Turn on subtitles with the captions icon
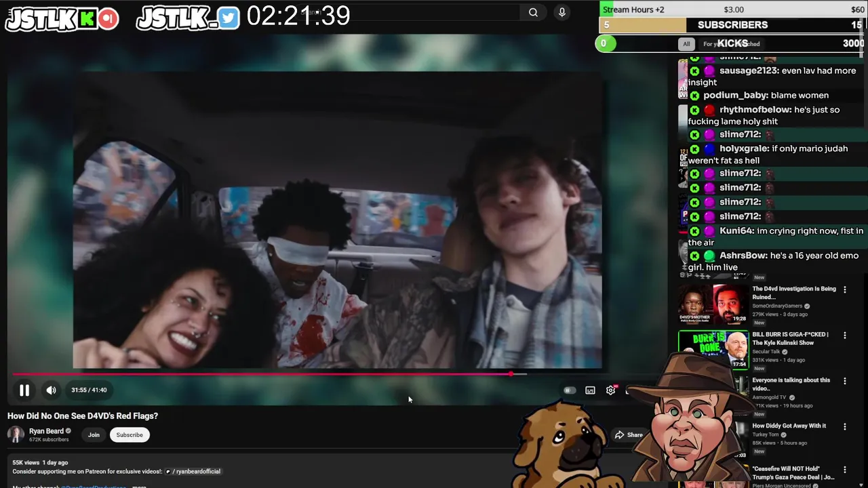This screenshot has height=488, width=868. pos(590,390)
